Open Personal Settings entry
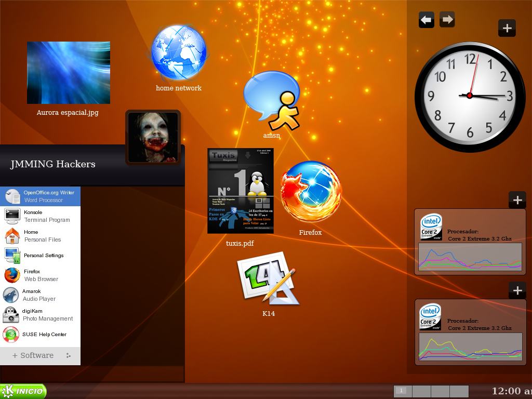Screen dimensions: 532x399 click(x=40, y=256)
